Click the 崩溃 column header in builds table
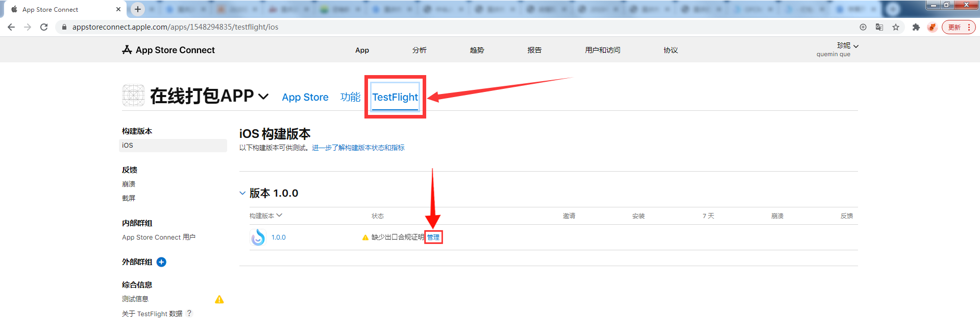 (777, 216)
